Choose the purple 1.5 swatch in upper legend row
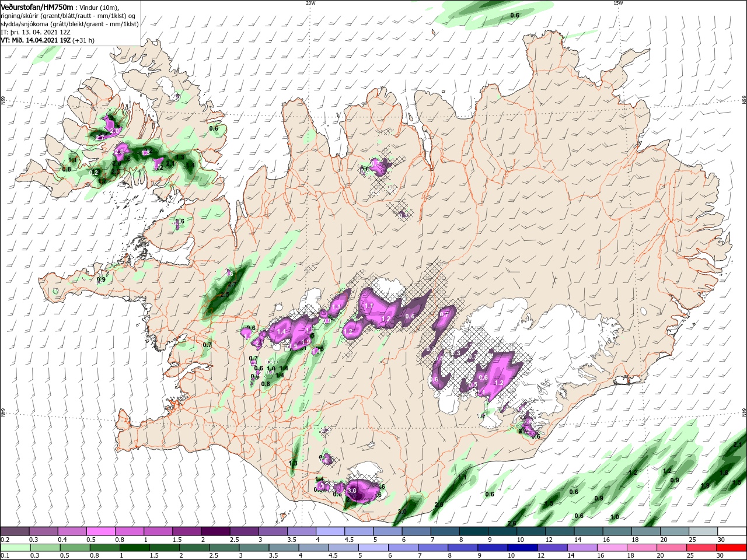Screen dimensions: 747x560 (x=186, y=531)
